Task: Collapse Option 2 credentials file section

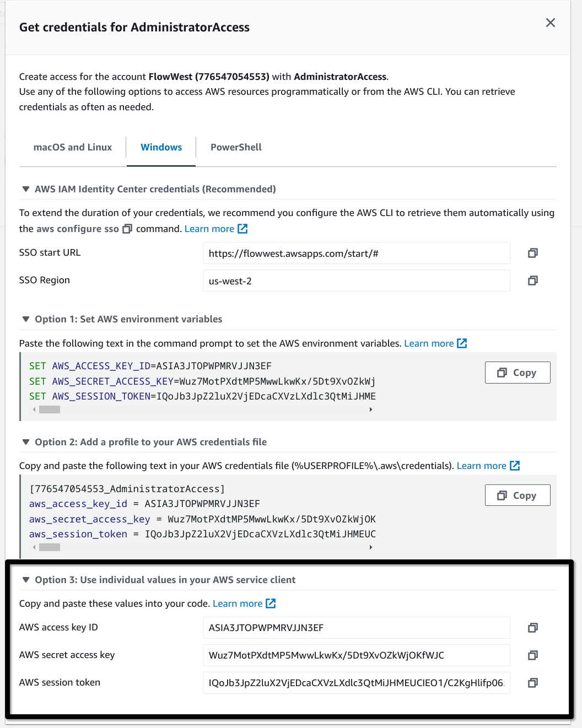Action: [x=26, y=442]
